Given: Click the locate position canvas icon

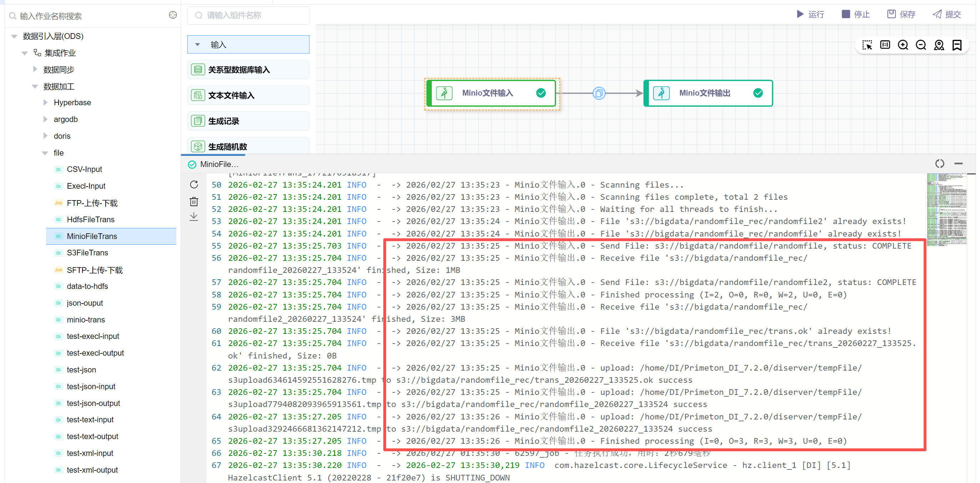Looking at the screenshot, I should point(939,45).
